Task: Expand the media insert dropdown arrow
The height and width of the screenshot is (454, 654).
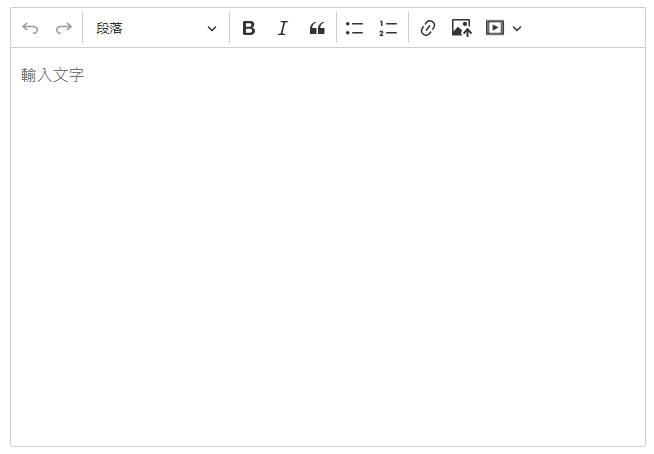Action: click(517, 28)
